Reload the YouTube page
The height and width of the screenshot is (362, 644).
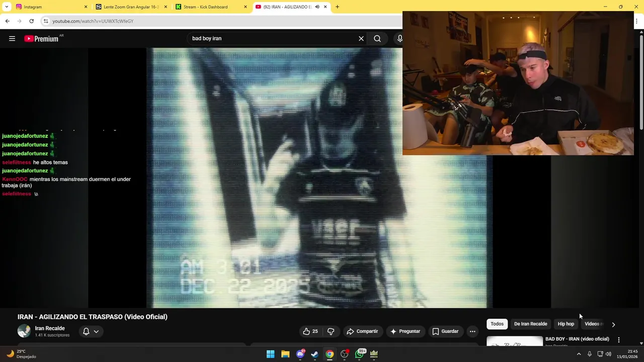tap(31, 21)
